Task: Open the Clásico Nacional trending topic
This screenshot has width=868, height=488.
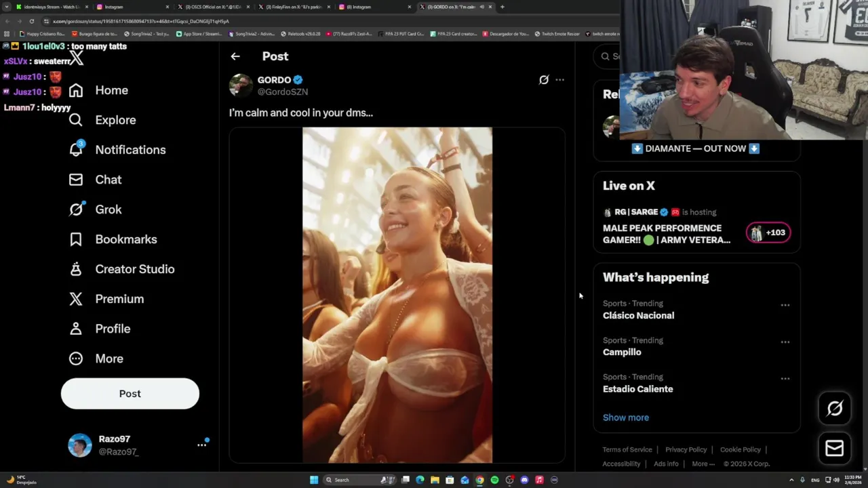Action: pyautogui.click(x=638, y=315)
